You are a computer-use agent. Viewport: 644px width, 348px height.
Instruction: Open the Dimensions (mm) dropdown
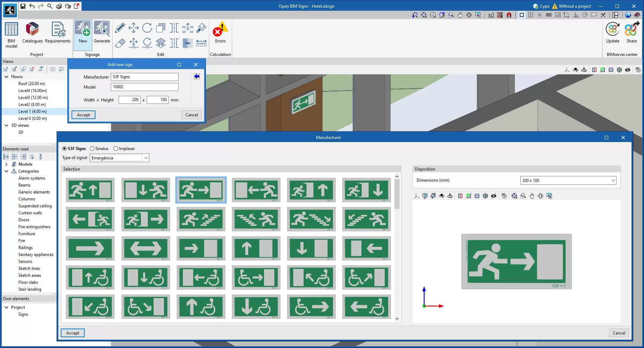pos(568,181)
